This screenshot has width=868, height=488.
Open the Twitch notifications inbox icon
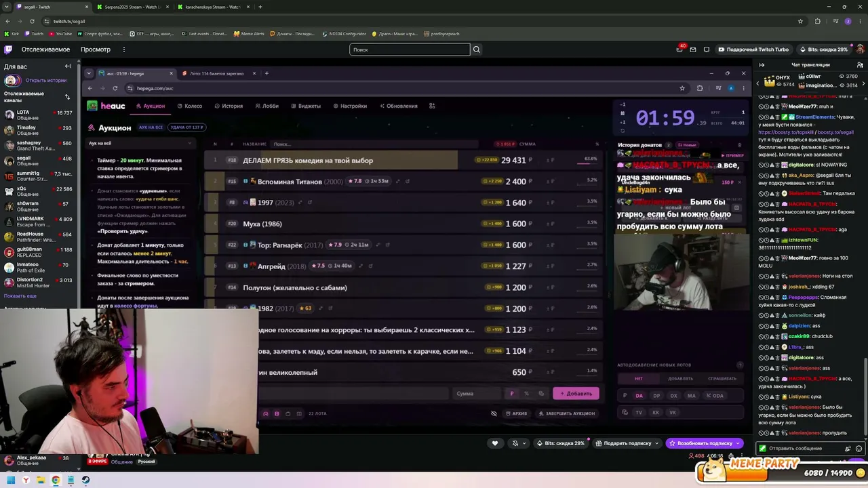click(x=679, y=49)
